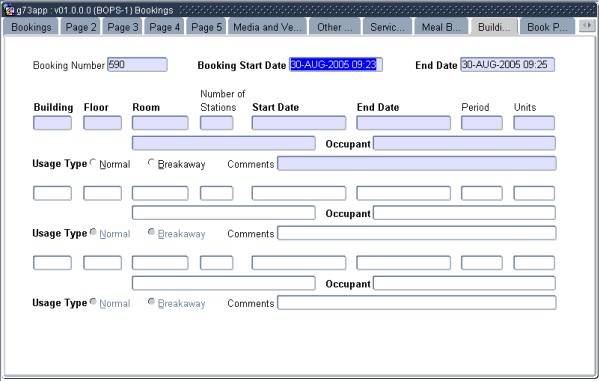The height and width of the screenshot is (381, 600).
Task: Select the Meal B... tab
Action: pyautogui.click(x=441, y=27)
